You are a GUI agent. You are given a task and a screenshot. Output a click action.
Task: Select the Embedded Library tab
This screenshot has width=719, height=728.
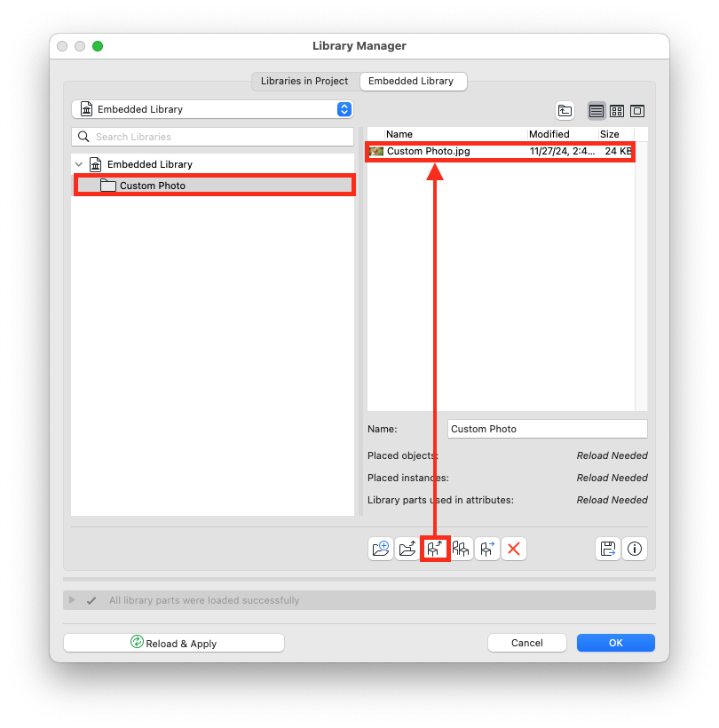coord(411,81)
